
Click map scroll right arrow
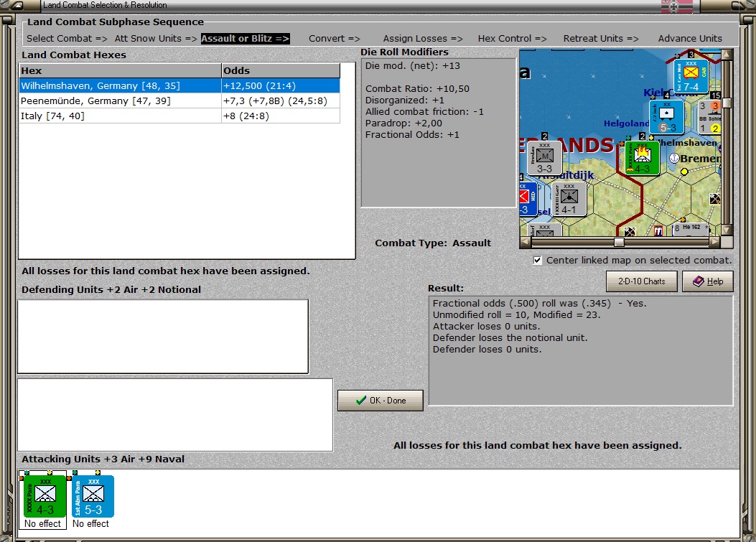(x=715, y=242)
